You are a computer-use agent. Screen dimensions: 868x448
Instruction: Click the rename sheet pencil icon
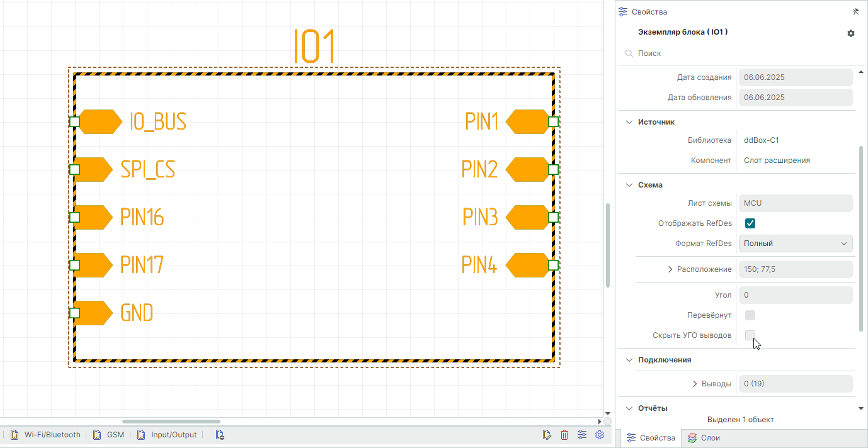click(547, 435)
